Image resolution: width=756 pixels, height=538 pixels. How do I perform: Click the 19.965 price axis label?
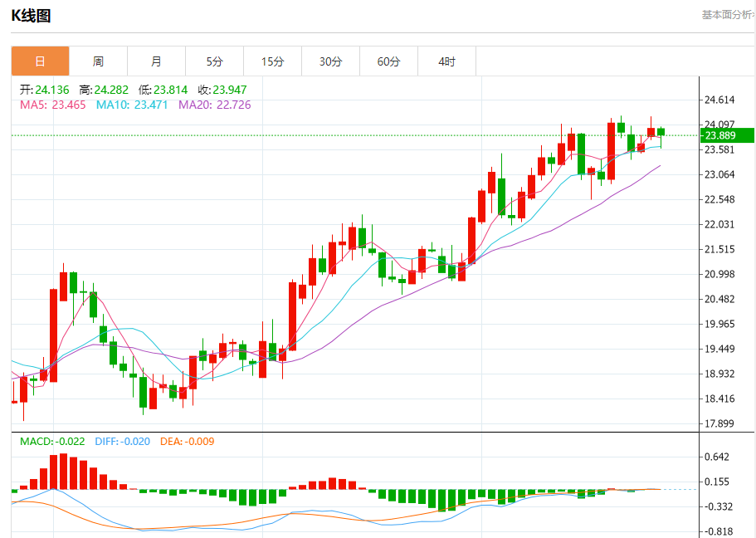tap(719, 324)
